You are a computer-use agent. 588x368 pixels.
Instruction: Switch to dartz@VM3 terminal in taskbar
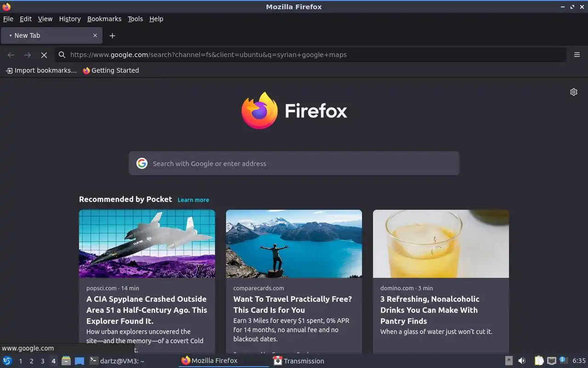pyautogui.click(x=117, y=361)
